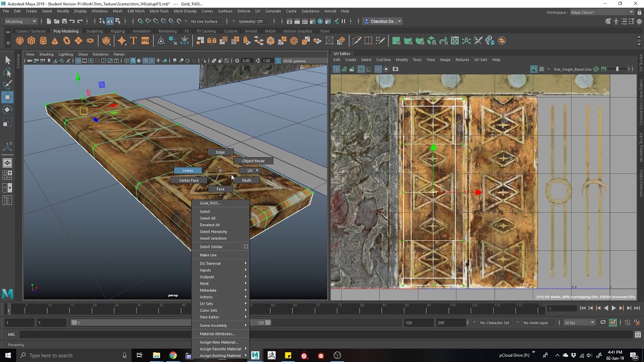
Task: Click the New scene icon
Action: (48, 21)
